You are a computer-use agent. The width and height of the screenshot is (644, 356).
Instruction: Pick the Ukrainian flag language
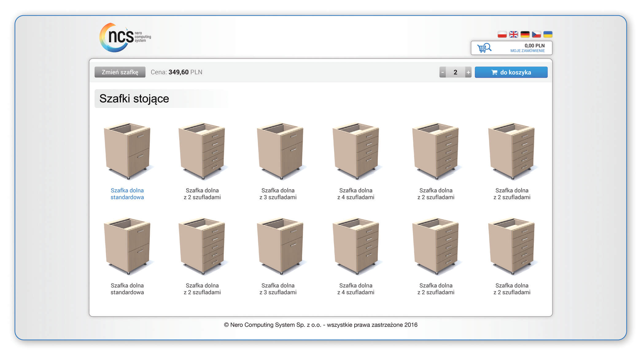tap(548, 34)
